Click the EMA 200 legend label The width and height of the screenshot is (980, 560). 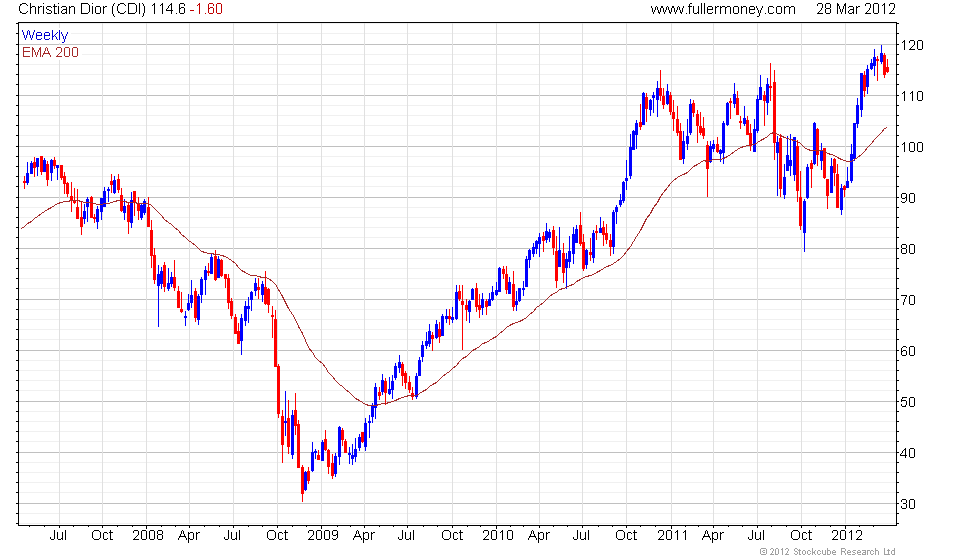50,52
